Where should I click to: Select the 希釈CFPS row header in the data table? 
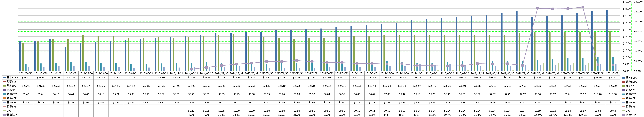(x=10, y=98)
